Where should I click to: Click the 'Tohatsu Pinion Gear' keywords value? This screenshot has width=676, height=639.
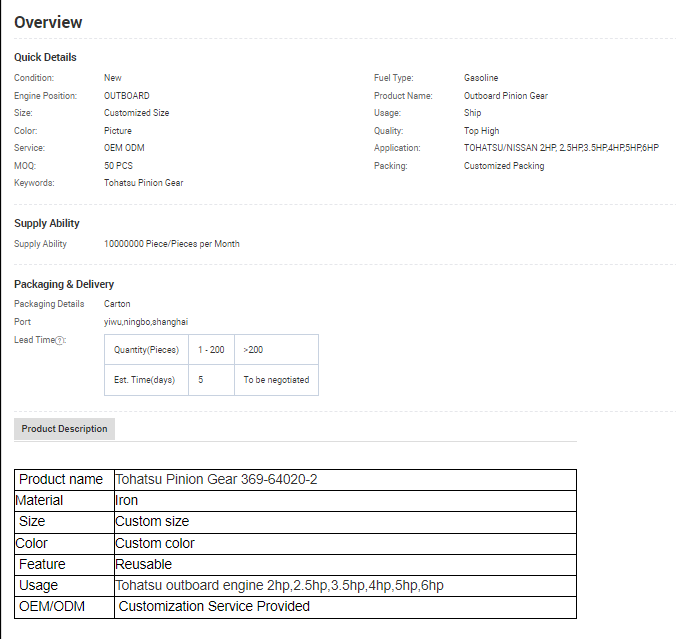point(143,183)
